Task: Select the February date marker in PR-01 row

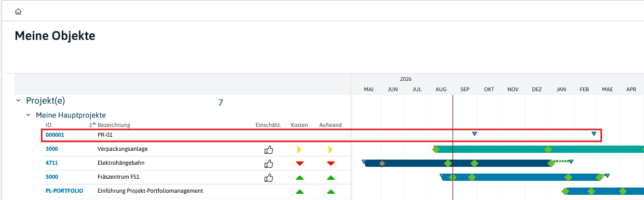Action: [594, 134]
